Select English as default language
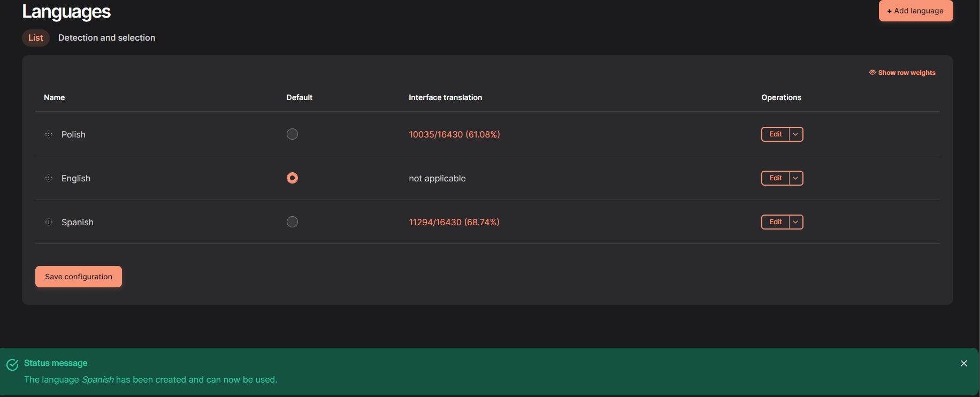Screen dimensions: 980x397 tap(292, 178)
